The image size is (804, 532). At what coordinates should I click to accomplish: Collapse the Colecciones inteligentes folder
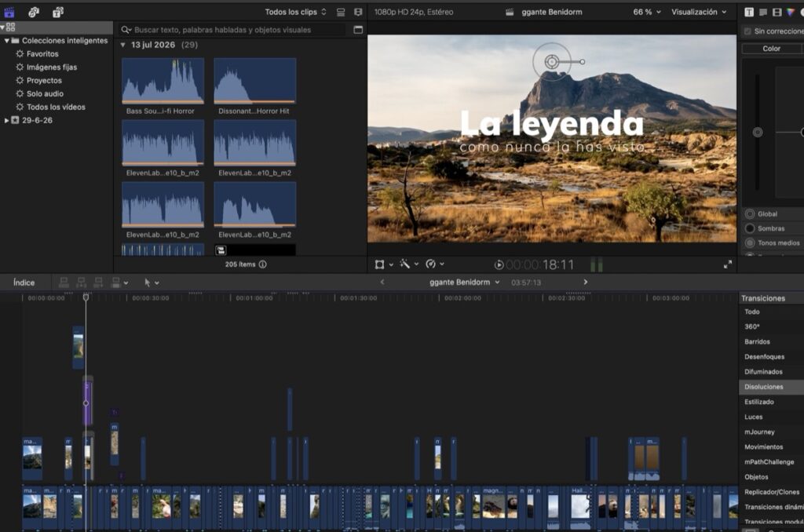[x=6, y=41]
